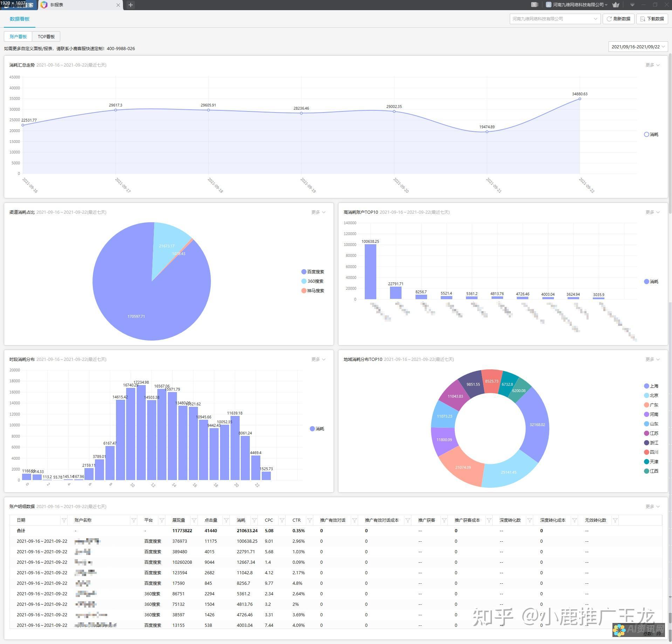Click the 无效转化数 column filter icon
672x644 pixels.
[615, 520]
